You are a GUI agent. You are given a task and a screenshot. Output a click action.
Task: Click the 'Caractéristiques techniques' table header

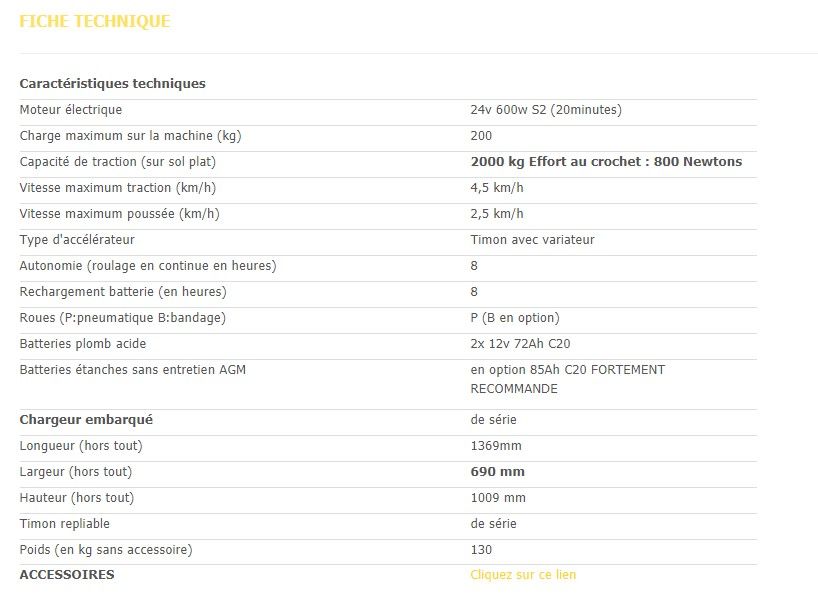pyautogui.click(x=112, y=84)
